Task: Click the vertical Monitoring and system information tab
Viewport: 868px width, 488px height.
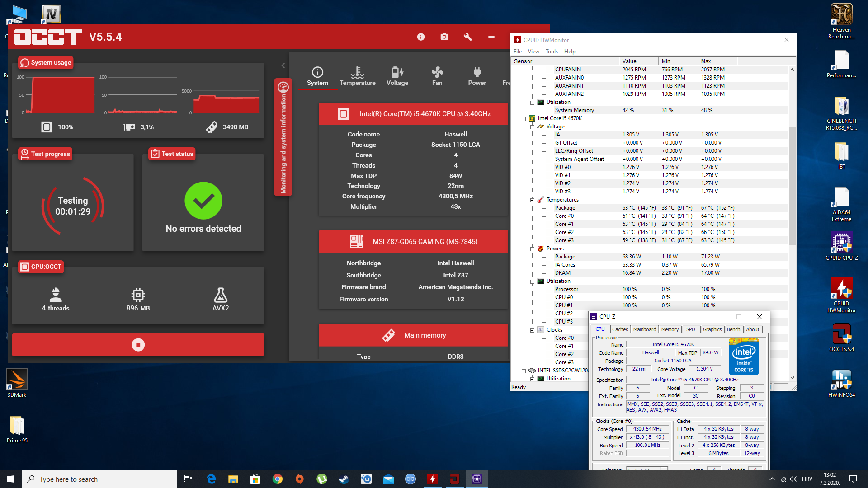Action: (x=283, y=137)
